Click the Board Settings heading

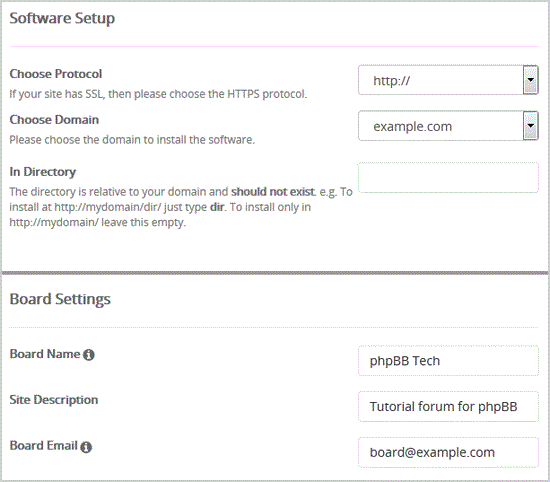point(60,299)
